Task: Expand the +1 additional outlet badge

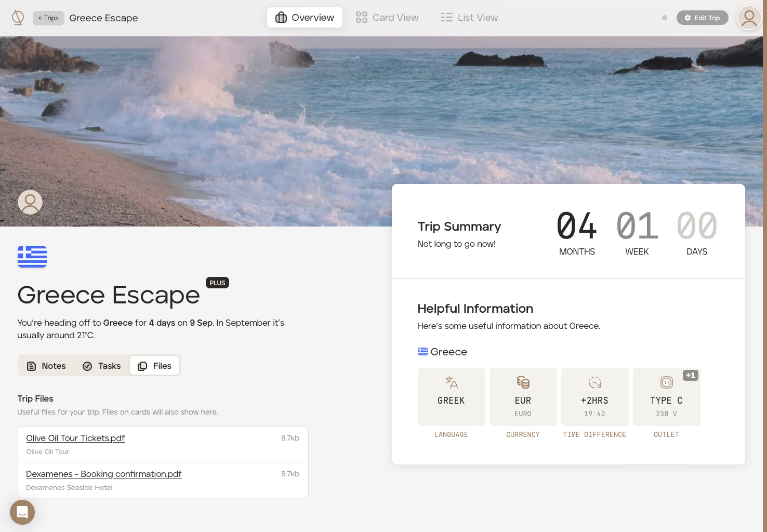Action: click(x=690, y=375)
